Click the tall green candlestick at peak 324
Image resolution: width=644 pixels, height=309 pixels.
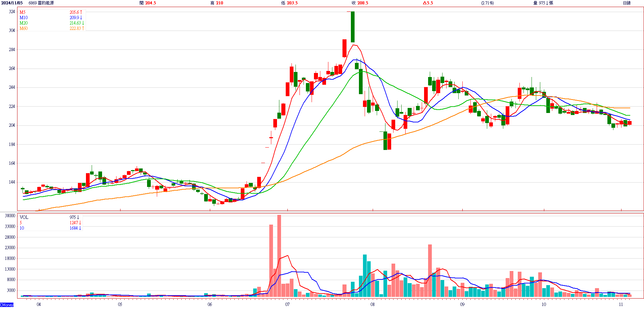353,27
